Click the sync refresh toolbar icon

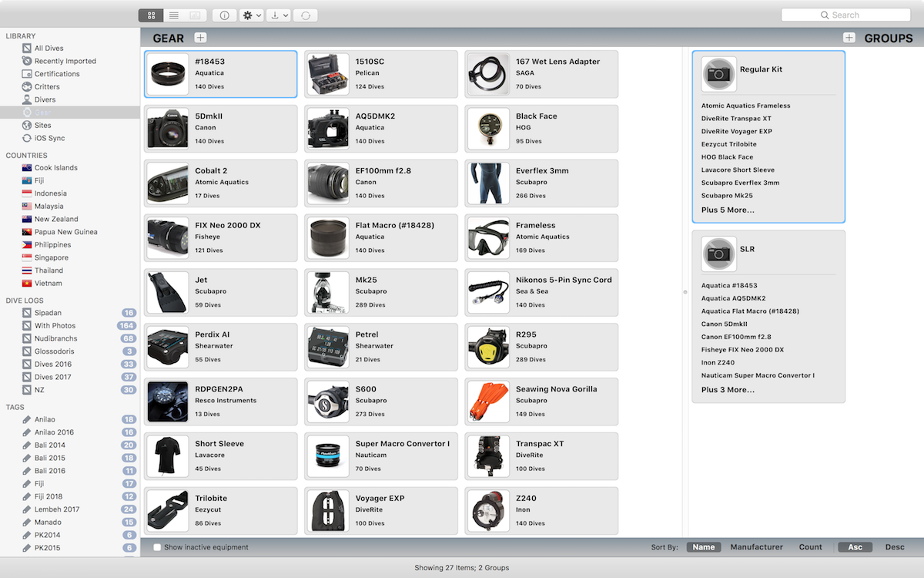pyautogui.click(x=305, y=15)
